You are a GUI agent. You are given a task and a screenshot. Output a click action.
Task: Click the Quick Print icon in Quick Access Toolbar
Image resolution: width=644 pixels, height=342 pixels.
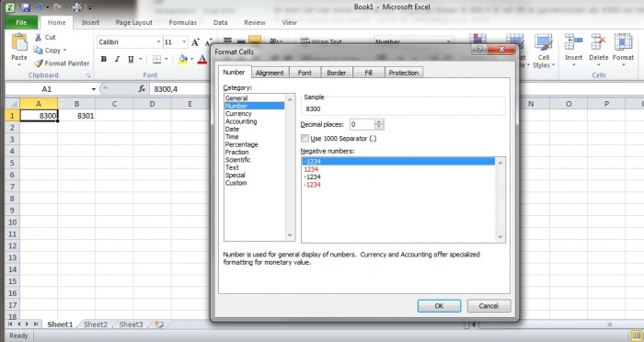76,7
